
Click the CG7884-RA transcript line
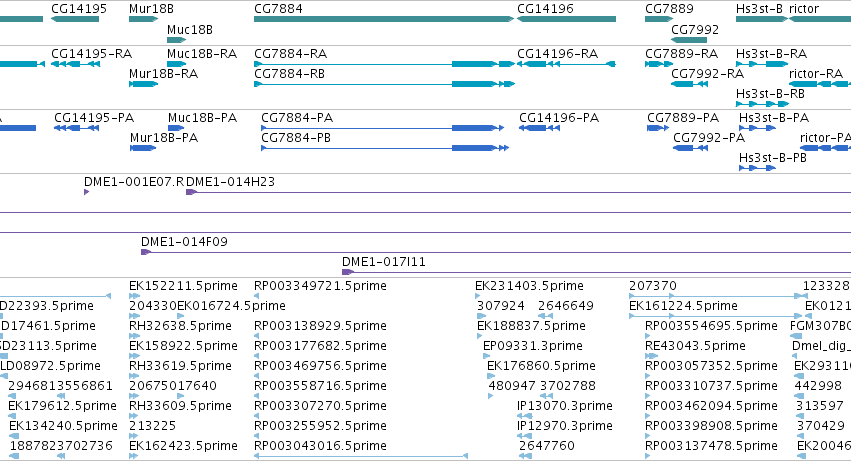point(384,64)
